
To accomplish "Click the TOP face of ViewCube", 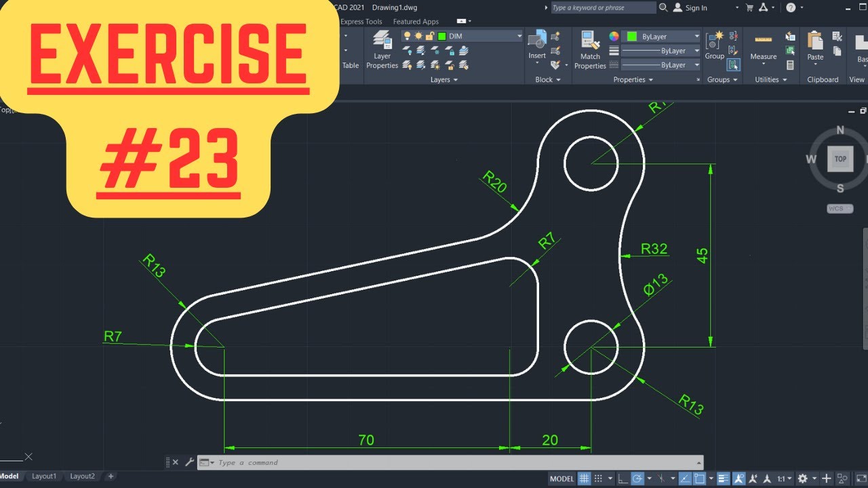I will 840,159.
